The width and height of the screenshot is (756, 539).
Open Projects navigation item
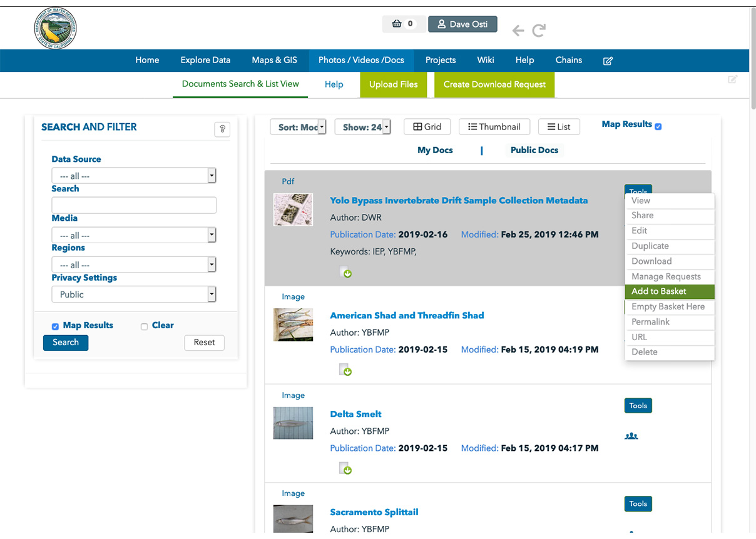pos(441,61)
